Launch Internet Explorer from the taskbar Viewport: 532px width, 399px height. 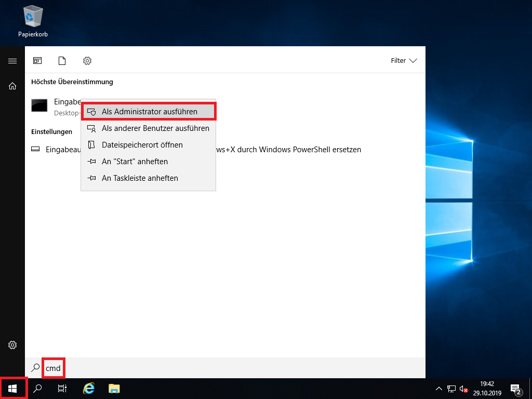tap(89, 388)
